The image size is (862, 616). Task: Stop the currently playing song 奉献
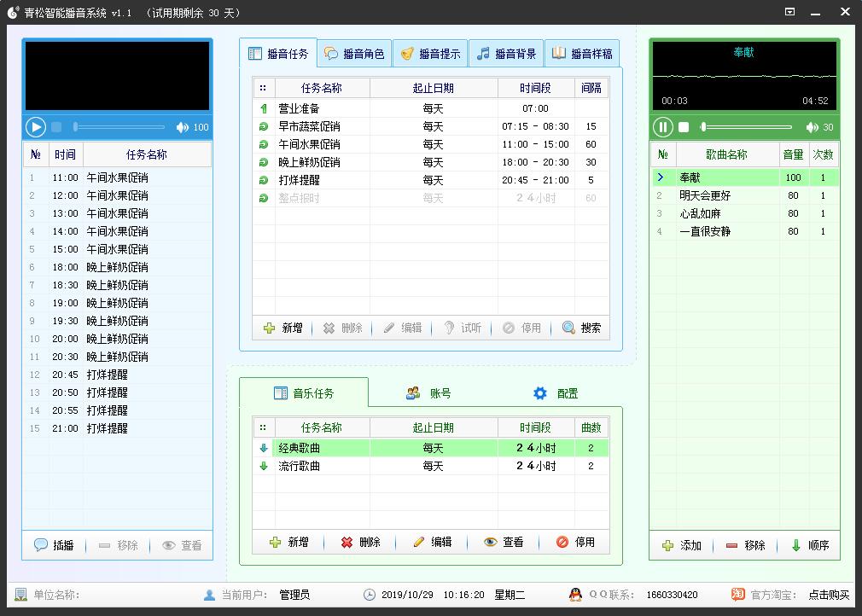684,127
